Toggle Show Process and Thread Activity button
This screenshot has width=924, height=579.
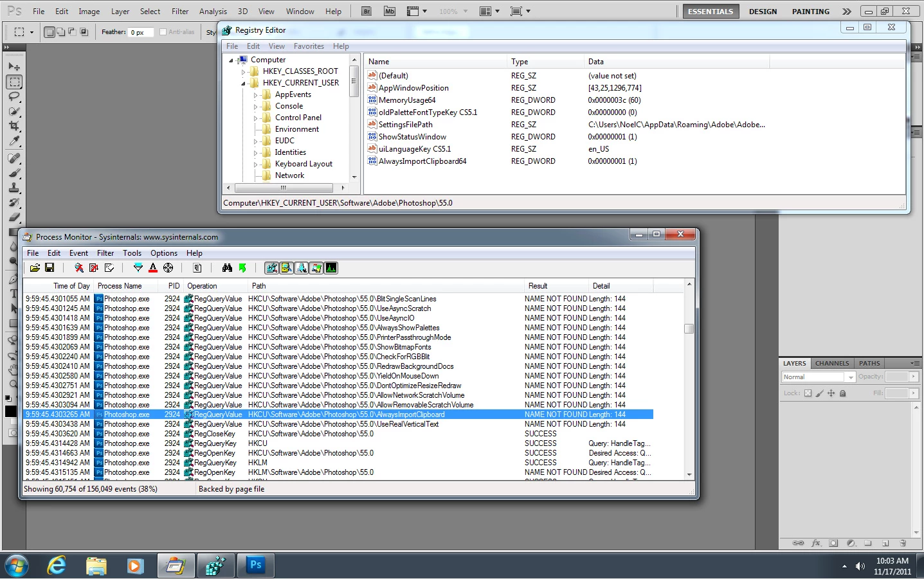(x=316, y=268)
